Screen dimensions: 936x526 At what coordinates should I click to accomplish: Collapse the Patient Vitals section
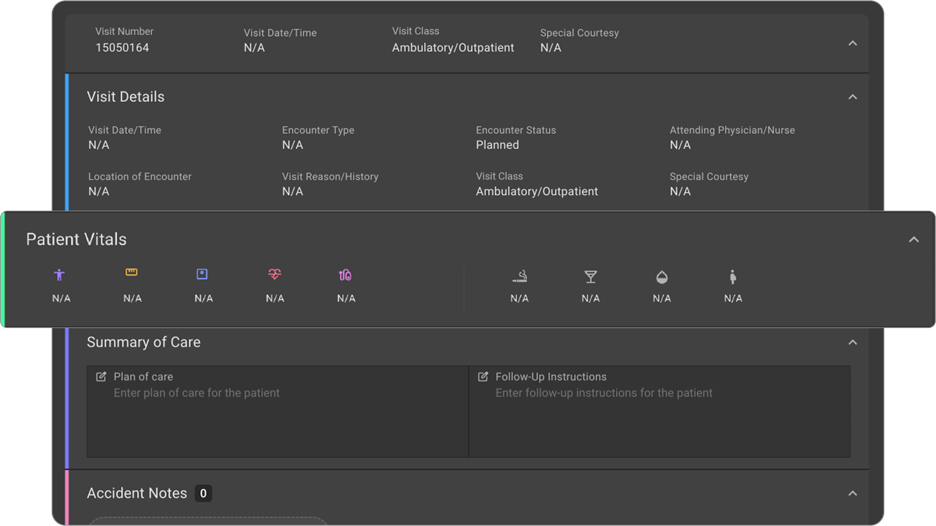tap(913, 239)
